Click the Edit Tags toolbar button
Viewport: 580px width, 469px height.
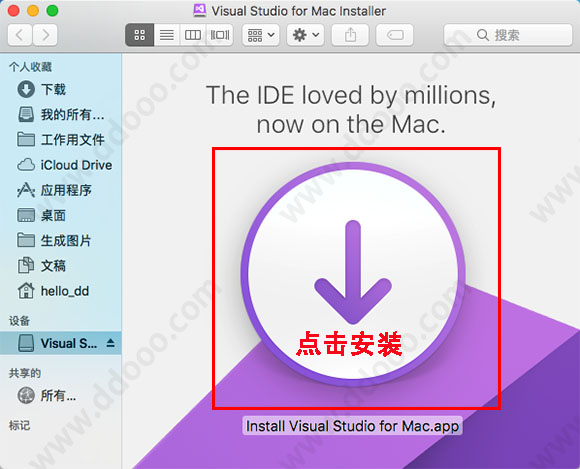pos(395,35)
